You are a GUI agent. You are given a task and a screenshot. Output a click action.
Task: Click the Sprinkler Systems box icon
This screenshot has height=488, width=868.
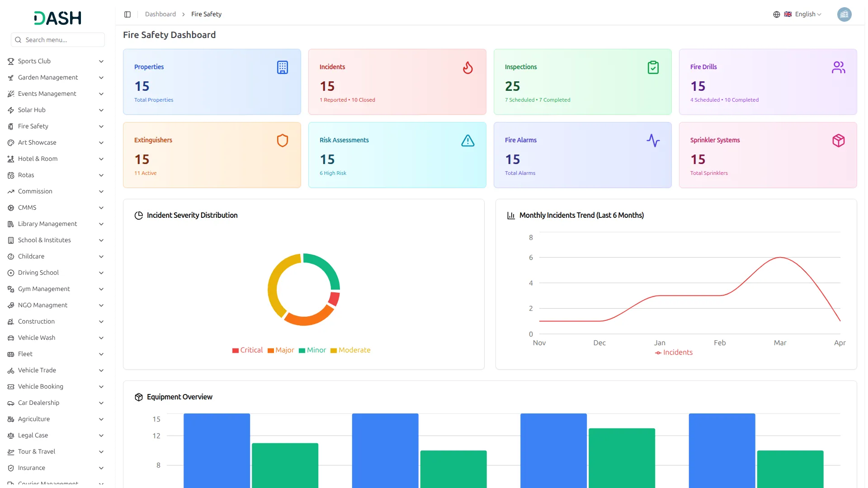click(x=839, y=141)
